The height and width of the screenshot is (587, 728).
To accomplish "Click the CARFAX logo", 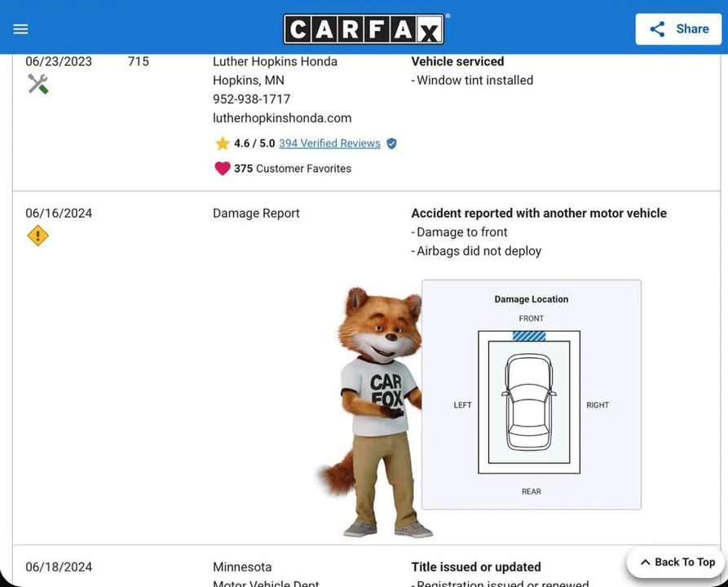I will click(x=364, y=29).
